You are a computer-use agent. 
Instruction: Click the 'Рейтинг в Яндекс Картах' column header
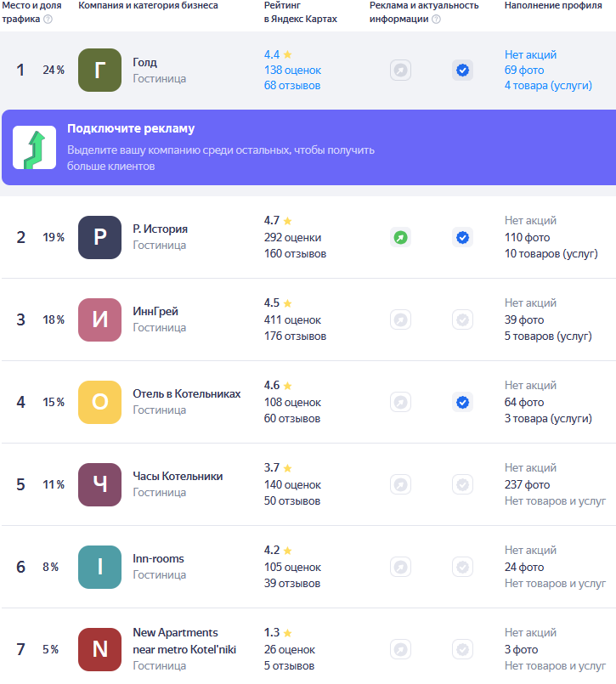pyautogui.click(x=301, y=12)
